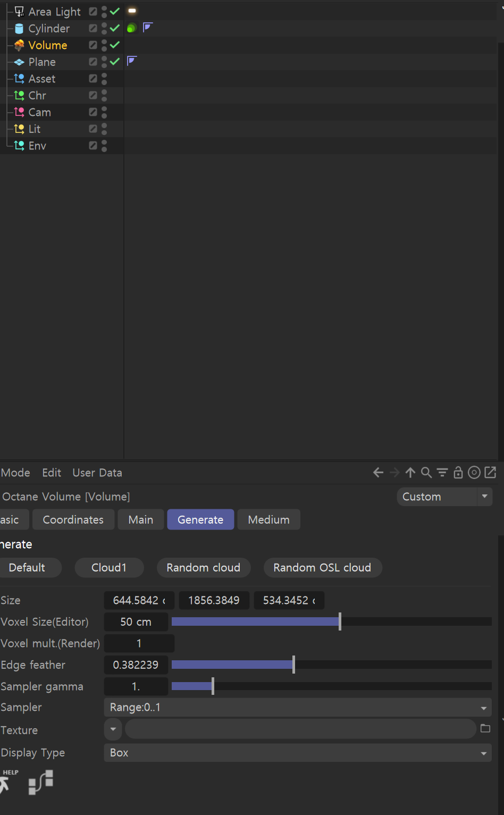Image resolution: width=504 pixels, height=815 pixels.
Task: Open the User Data menu
Action: (97, 473)
